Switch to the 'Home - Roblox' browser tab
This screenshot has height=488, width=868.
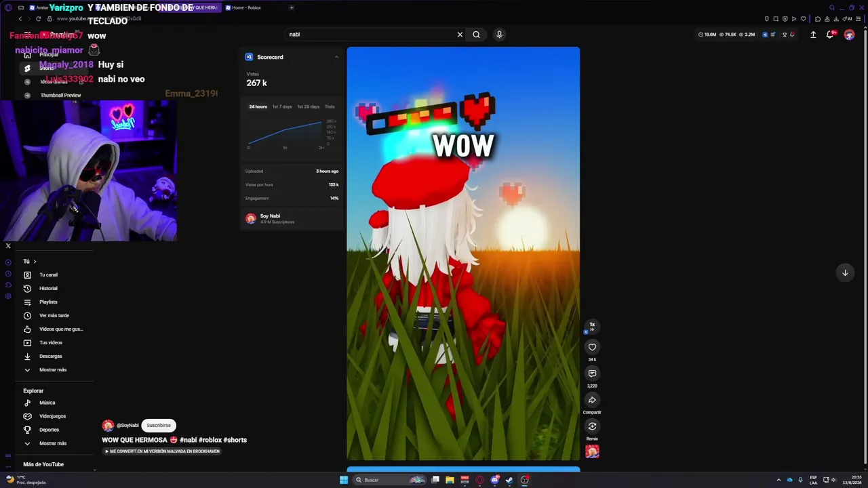click(x=247, y=7)
